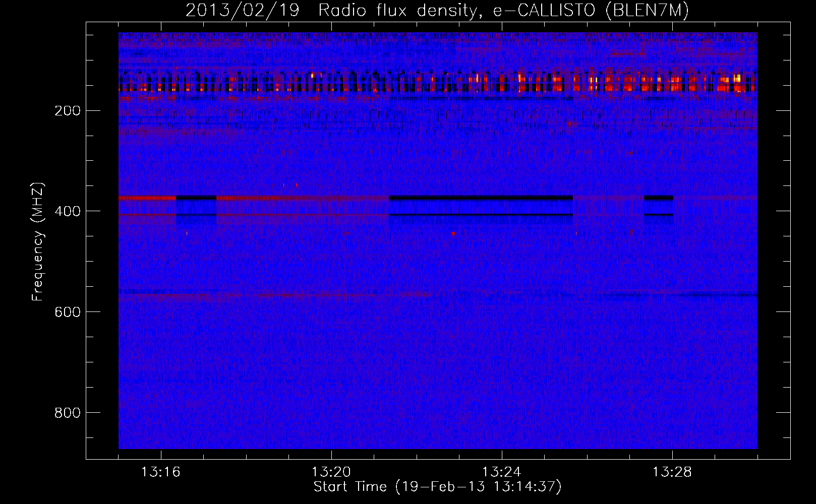The width and height of the screenshot is (816, 504).
Task: Click the red horizontal band starting at 375 MHz
Action: (x=147, y=198)
